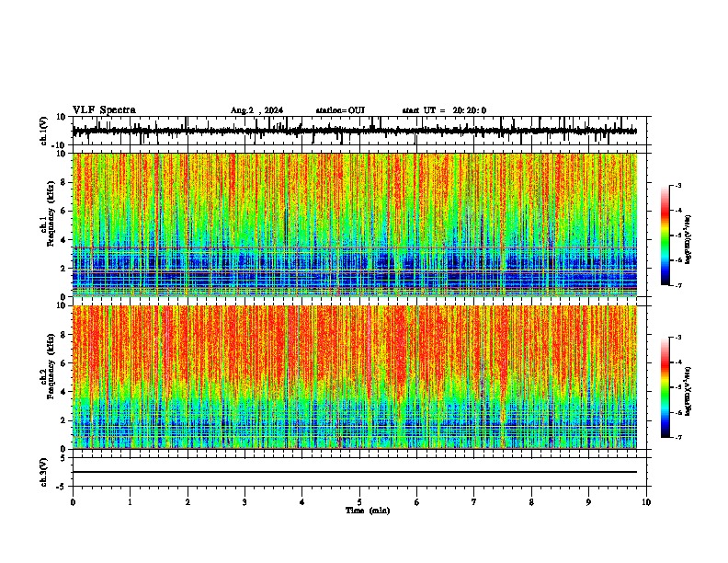Viewport: 728px width, 563px height.
Task: Click the "2" kHz tick on ch.2 spectrogram
Action: [x=63, y=420]
